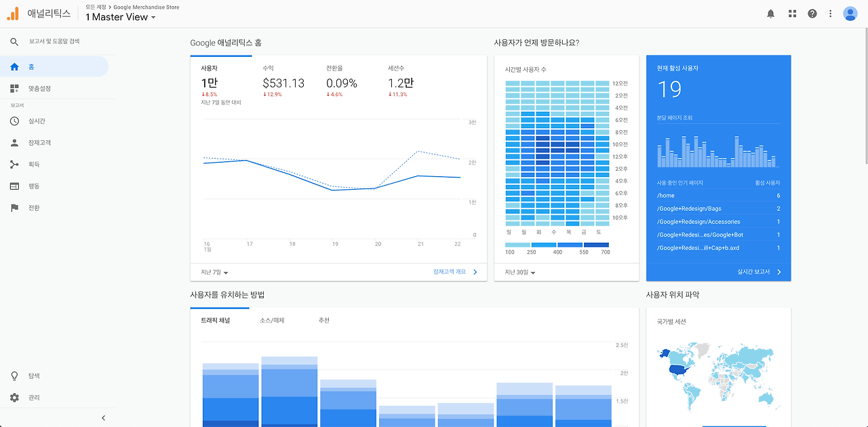Select the 추천 referral tab
The height and width of the screenshot is (427, 868).
tap(324, 320)
